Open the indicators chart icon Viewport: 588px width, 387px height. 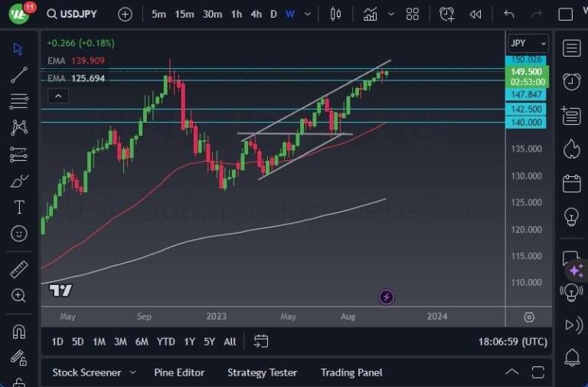(370, 15)
